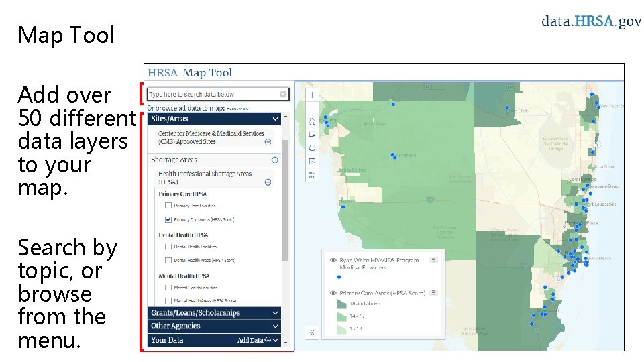Check Primary Care Facilities checkbox
This screenshot has width=644, height=362.
[x=168, y=206]
